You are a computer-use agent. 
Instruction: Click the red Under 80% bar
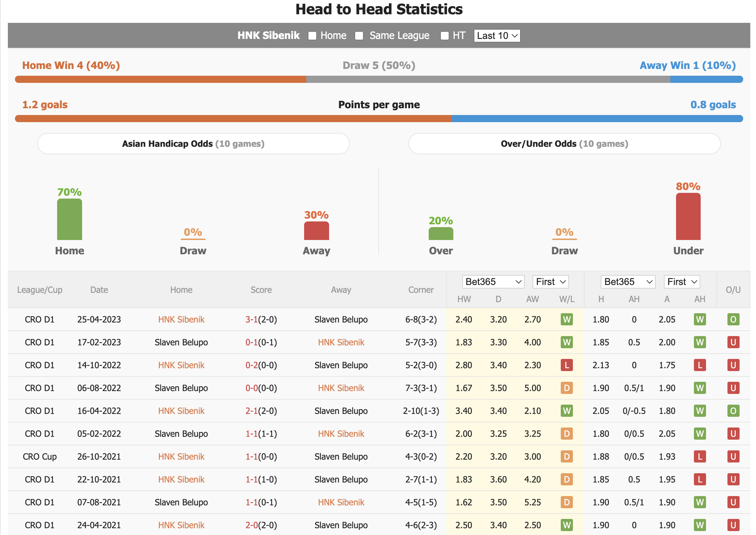pyautogui.click(x=688, y=216)
